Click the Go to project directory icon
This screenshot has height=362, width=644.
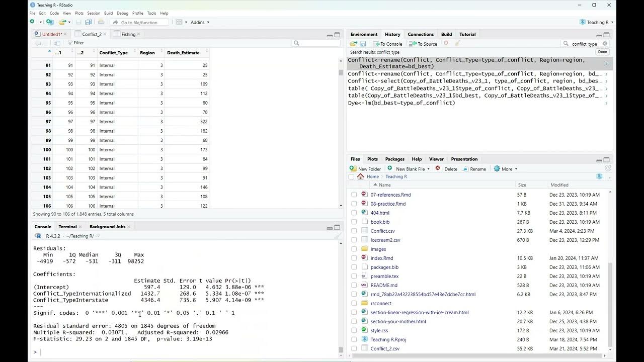599,176
